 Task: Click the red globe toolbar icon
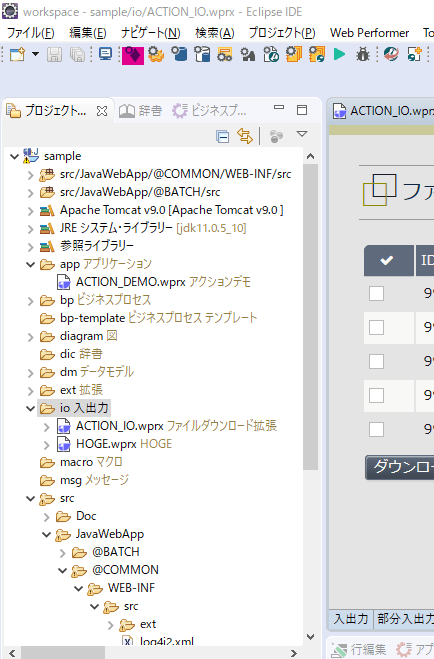[391, 55]
